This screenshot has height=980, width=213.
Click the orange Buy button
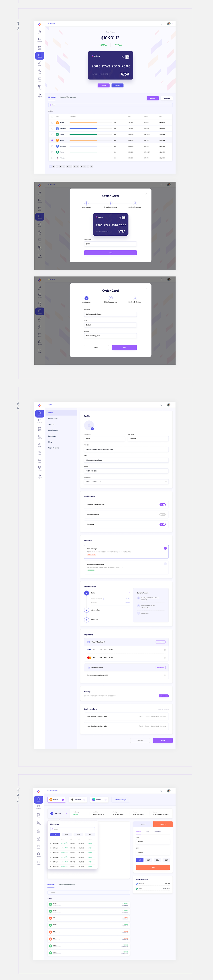153,867
